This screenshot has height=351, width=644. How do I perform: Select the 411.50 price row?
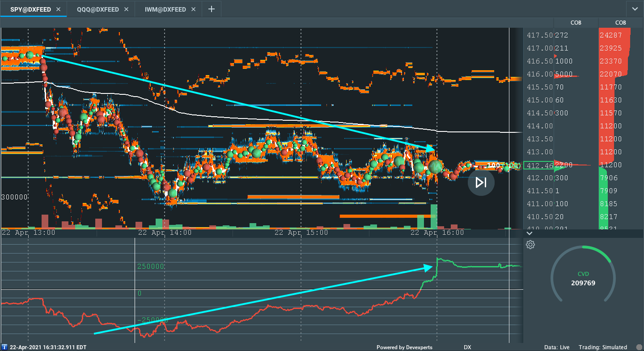pyautogui.click(x=540, y=191)
